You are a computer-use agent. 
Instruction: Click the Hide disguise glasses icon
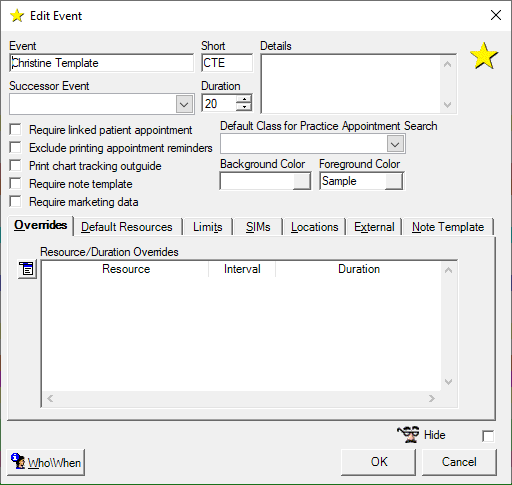pos(408,434)
